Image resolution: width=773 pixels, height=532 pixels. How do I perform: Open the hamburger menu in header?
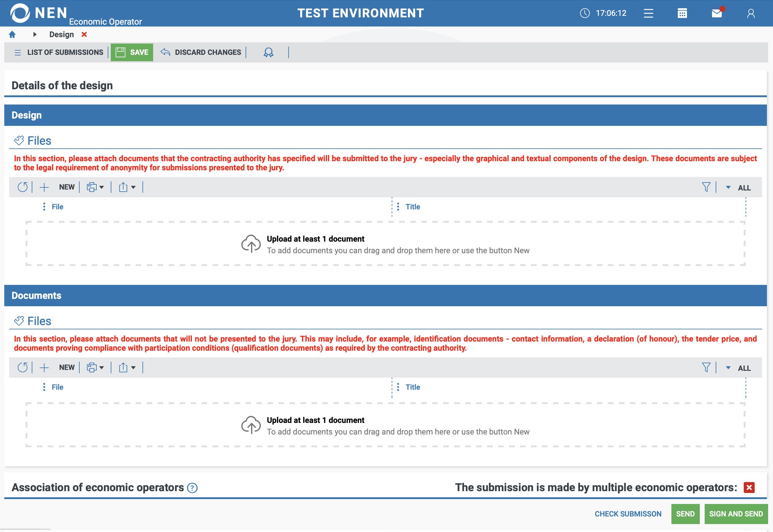[648, 13]
